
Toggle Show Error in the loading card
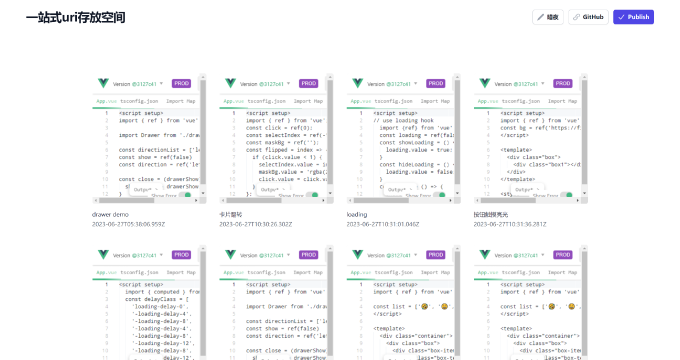[441, 195]
